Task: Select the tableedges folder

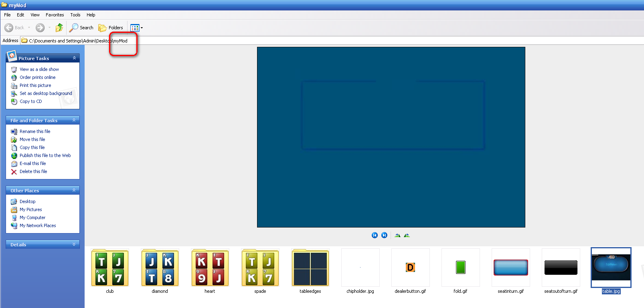Action: pos(310,268)
